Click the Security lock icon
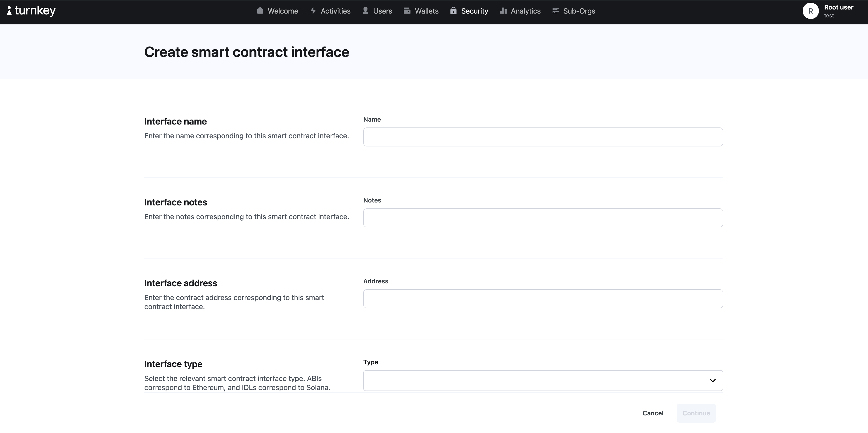 tap(454, 11)
